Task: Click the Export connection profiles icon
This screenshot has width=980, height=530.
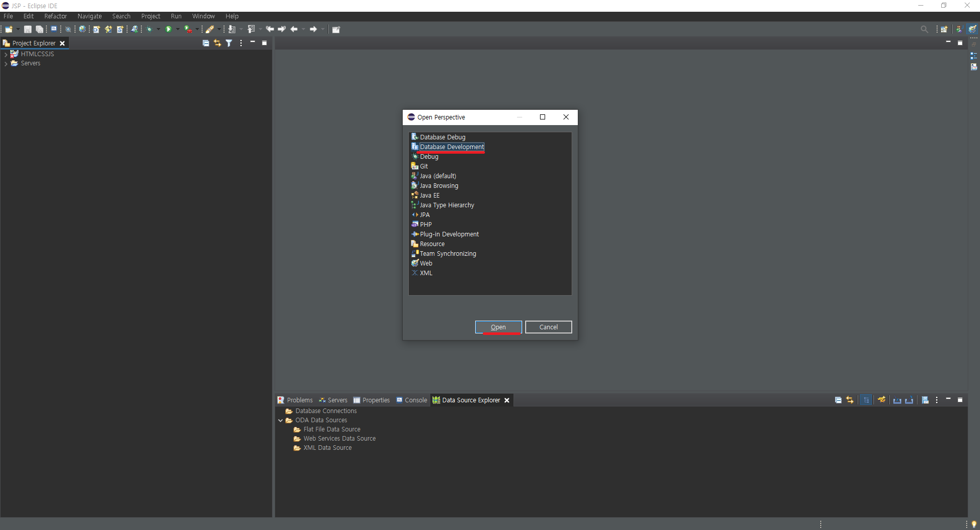Action: click(x=909, y=400)
